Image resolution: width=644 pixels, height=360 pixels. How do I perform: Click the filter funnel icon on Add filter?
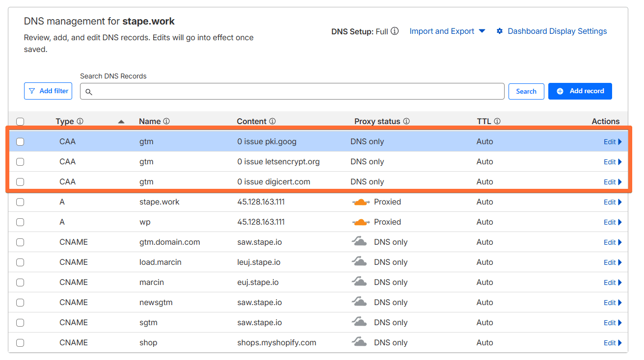(x=32, y=91)
